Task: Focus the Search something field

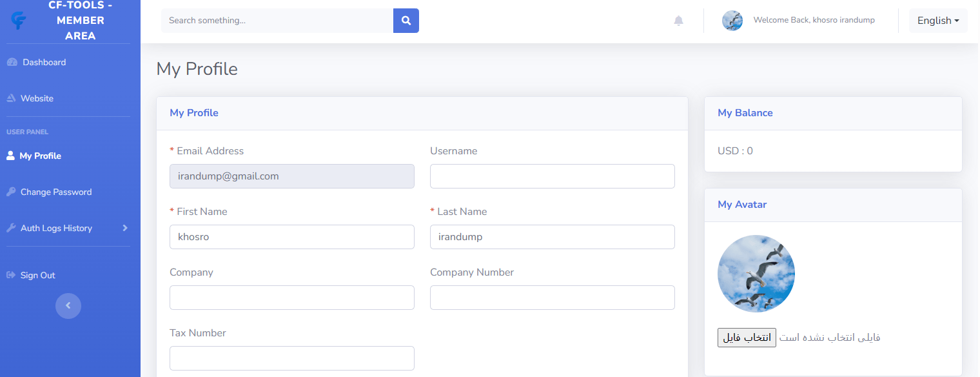Action: [277, 21]
